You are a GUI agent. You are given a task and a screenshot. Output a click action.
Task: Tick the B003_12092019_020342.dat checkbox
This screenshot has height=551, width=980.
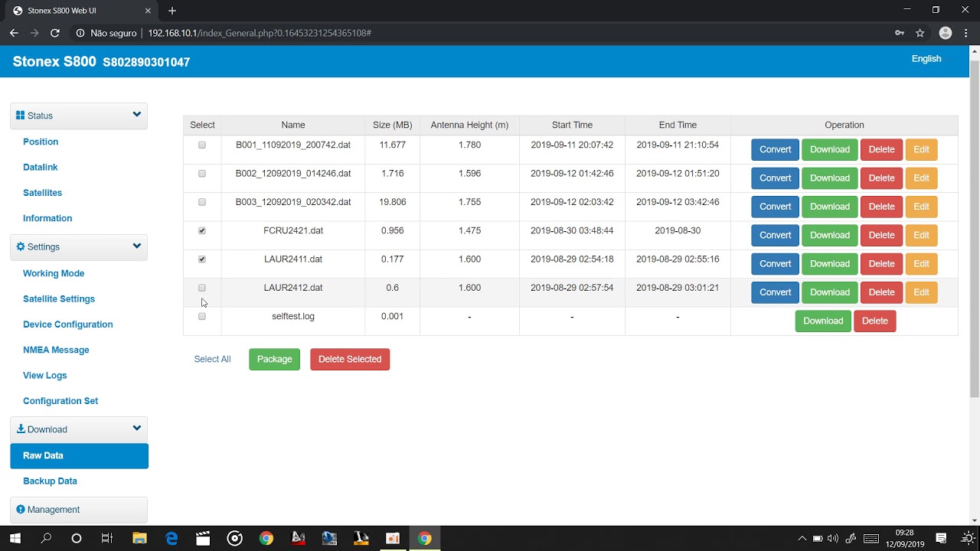(x=202, y=202)
